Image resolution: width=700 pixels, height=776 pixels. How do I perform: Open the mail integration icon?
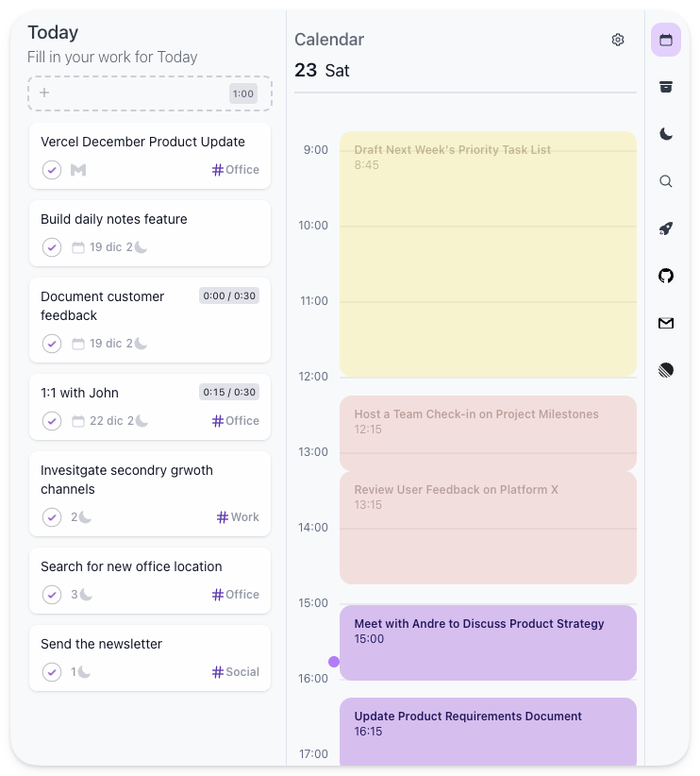(x=665, y=323)
